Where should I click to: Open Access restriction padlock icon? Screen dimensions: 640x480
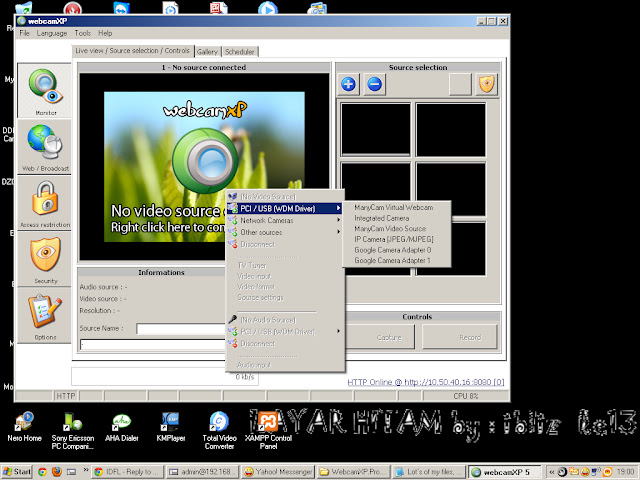44,203
